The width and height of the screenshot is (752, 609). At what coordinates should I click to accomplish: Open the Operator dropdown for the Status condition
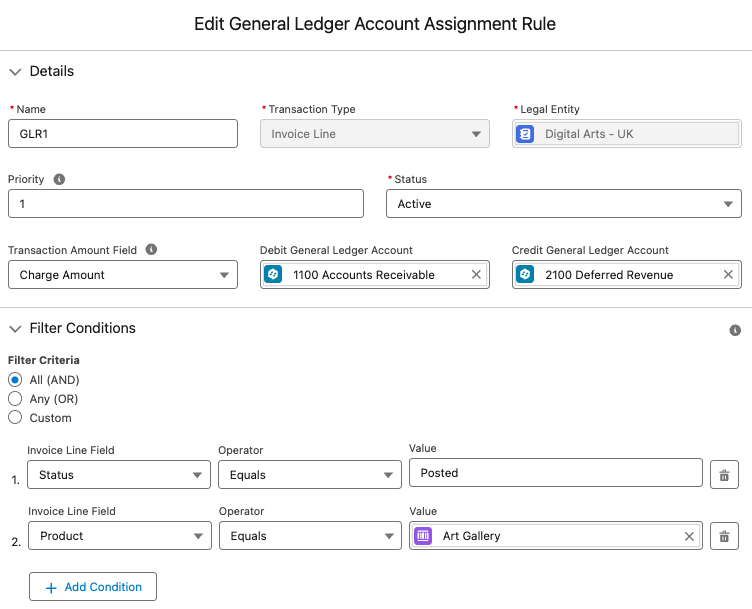tap(309, 475)
